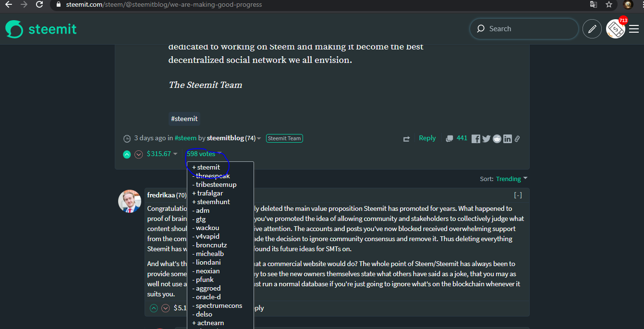The image size is (644, 329).
Task: Select trafalgar in voters list
Action: 208,193
